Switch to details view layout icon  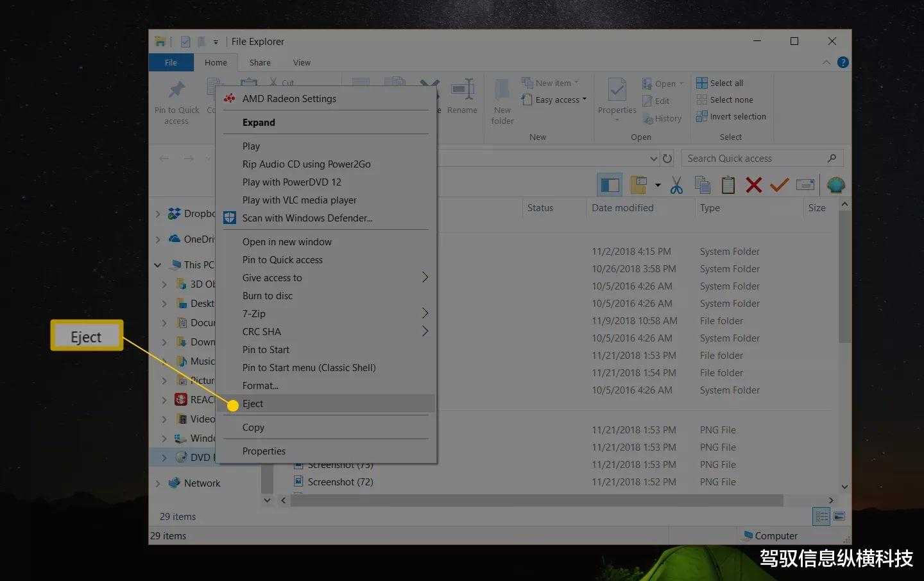pos(821,516)
